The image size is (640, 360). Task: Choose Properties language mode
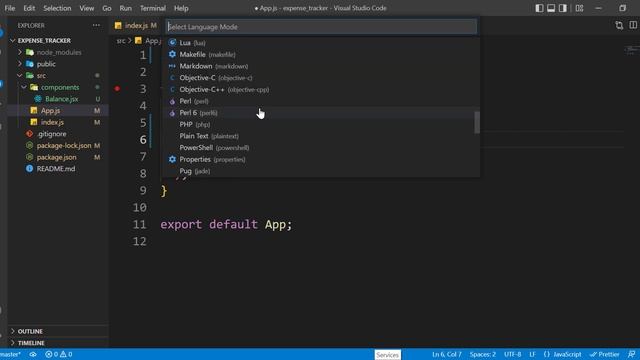point(320,160)
